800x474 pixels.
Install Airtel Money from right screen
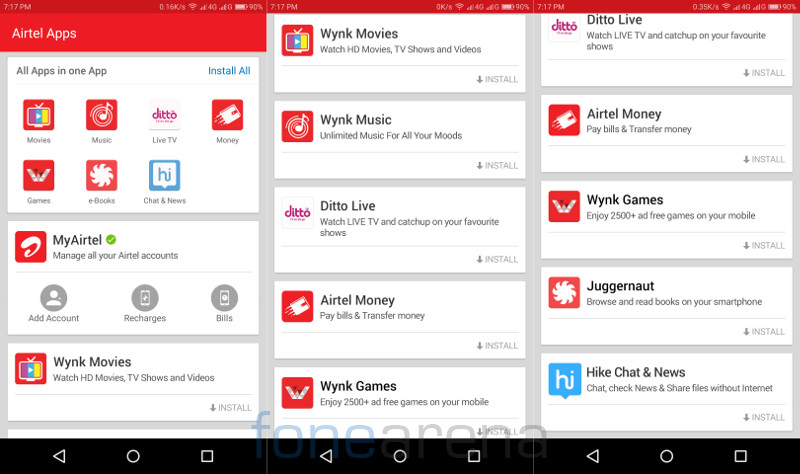(x=764, y=159)
